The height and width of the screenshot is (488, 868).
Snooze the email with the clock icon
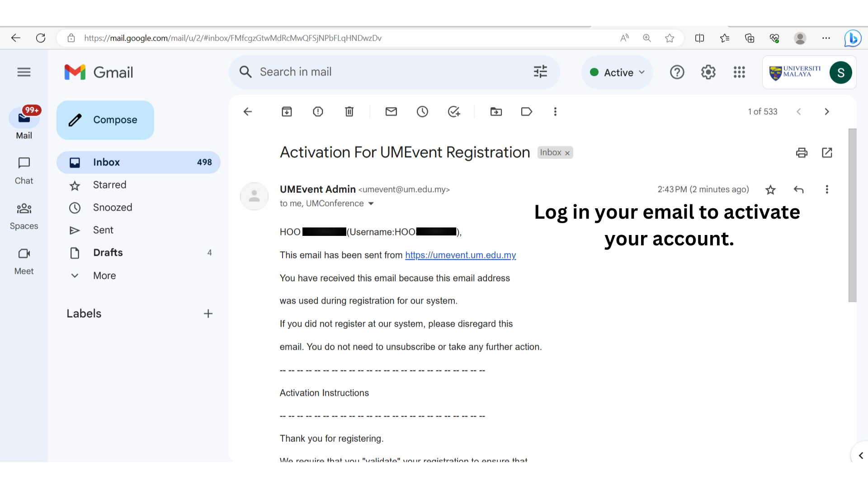pos(422,112)
